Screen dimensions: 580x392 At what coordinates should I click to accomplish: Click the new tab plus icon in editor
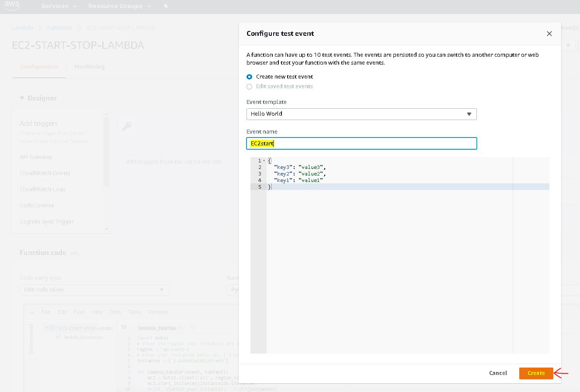click(194, 327)
